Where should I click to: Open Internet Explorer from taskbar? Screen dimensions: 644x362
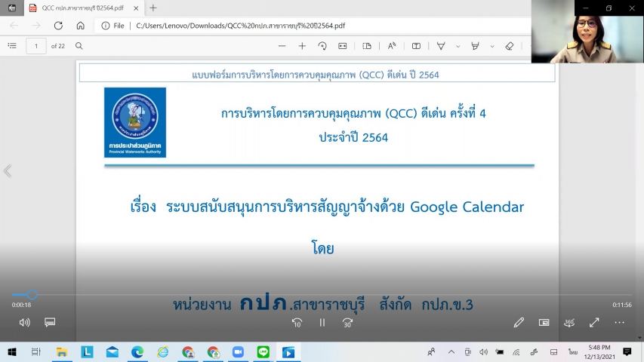tap(162, 351)
